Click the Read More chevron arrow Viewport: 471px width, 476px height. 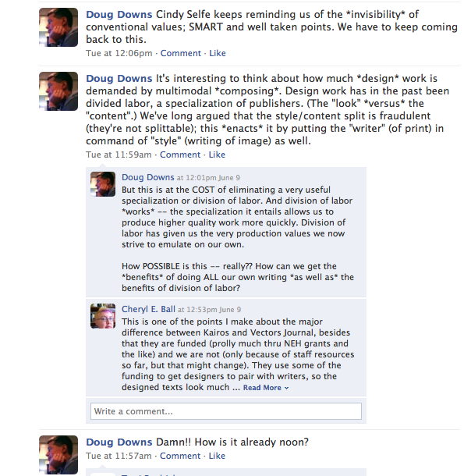[x=286, y=388]
